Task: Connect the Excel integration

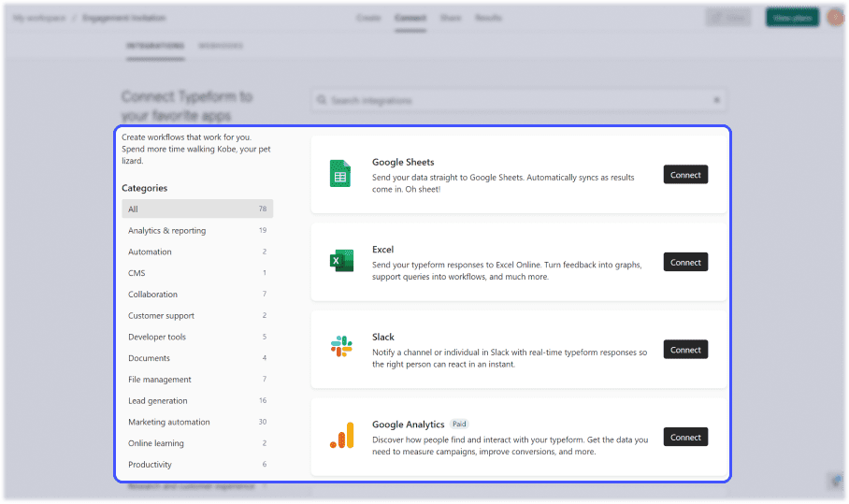Action: point(685,263)
